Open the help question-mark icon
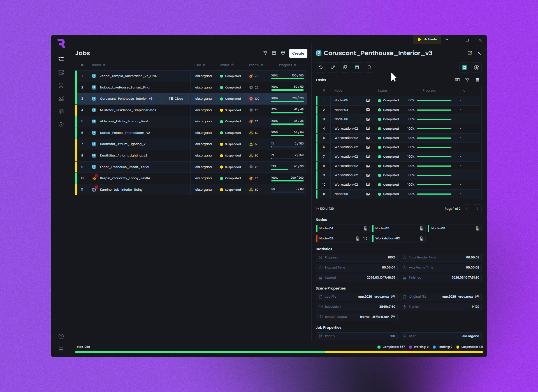538x392 pixels. pos(61,336)
